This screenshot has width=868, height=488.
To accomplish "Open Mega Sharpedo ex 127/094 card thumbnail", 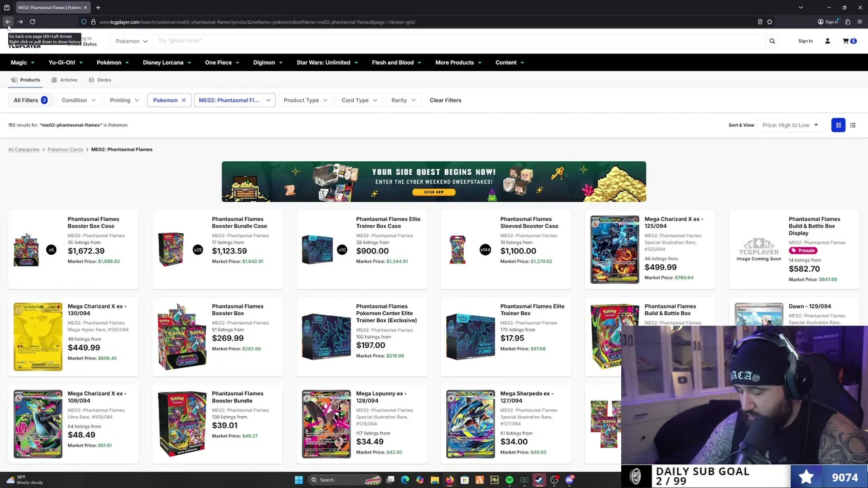I will pyautogui.click(x=471, y=424).
